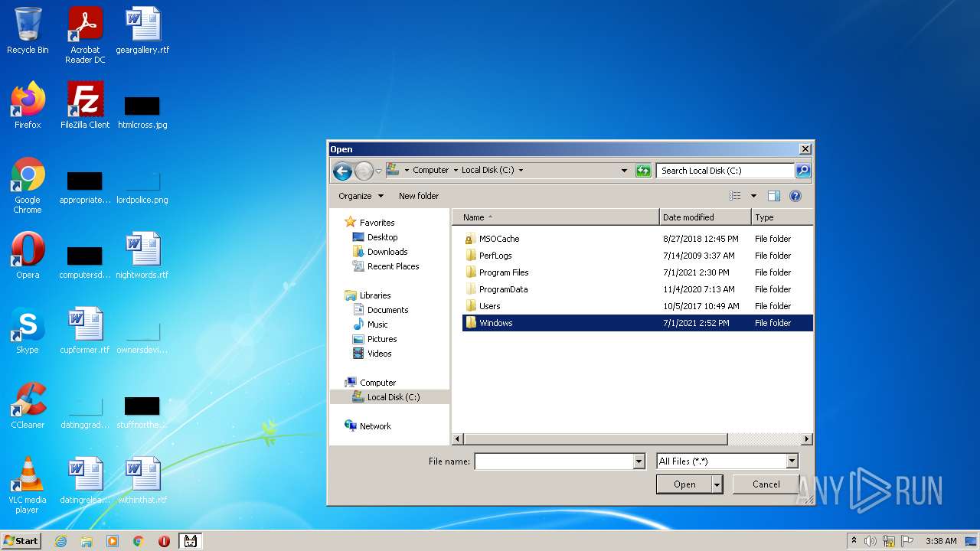
Task: Open the Organize dropdown menu
Action: (x=361, y=196)
